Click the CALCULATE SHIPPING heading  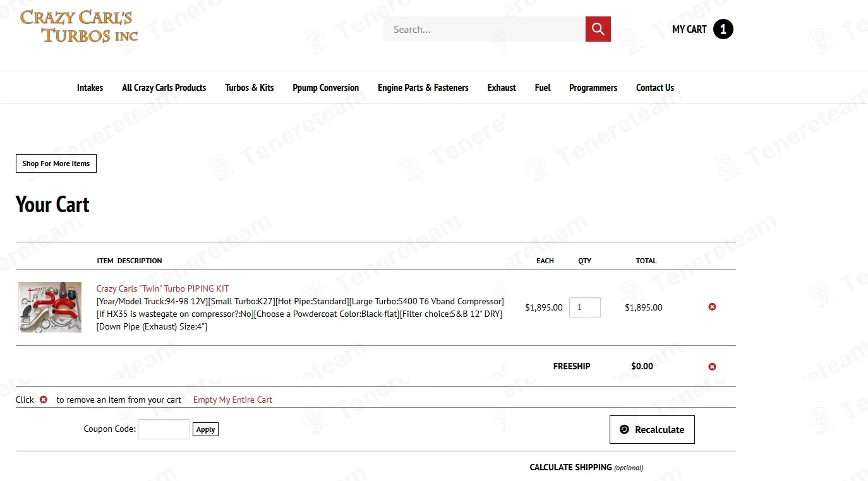tap(570, 468)
